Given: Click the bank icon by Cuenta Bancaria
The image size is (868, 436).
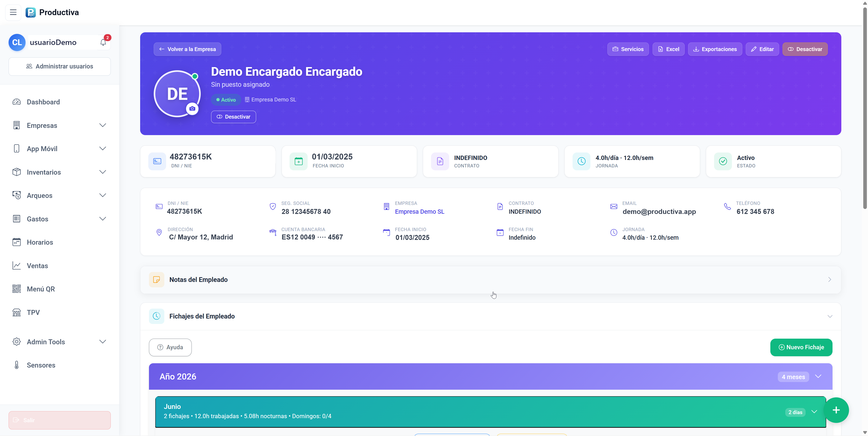Looking at the screenshot, I should (x=273, y=232).
